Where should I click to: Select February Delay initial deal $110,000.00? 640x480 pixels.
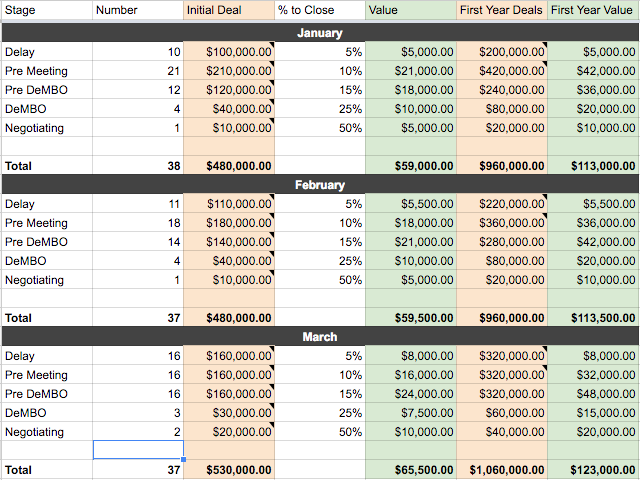point(229,204)
